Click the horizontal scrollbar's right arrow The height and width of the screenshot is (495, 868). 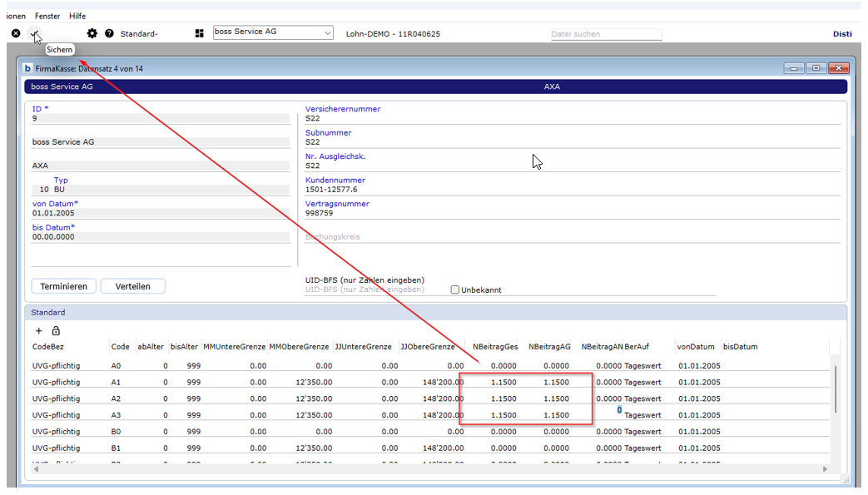pyautogui.click(x=825, y=469)
